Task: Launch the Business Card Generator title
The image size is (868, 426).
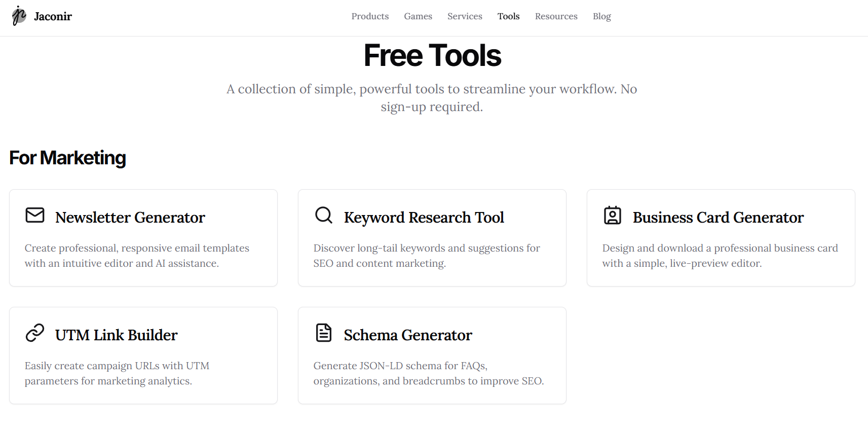Action: click(x=718, y=217)
